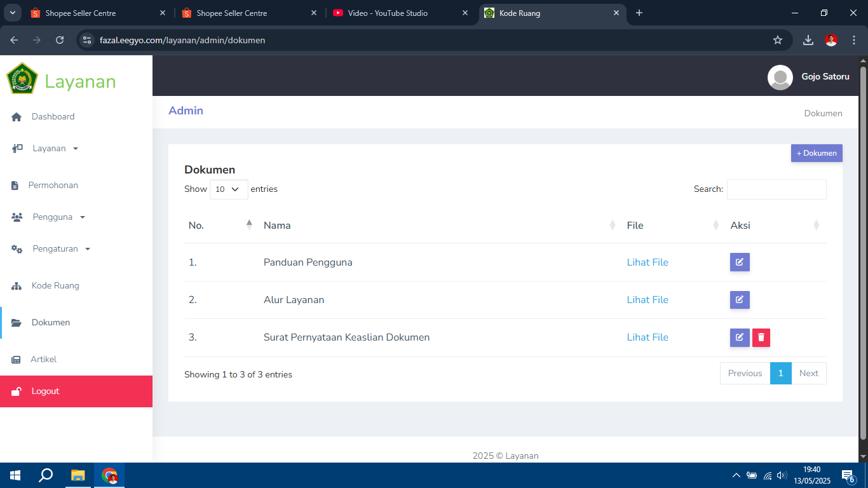868x488 pixels.
Task: Click edit icon for Alur Layanan row
Action: (740, 300)
